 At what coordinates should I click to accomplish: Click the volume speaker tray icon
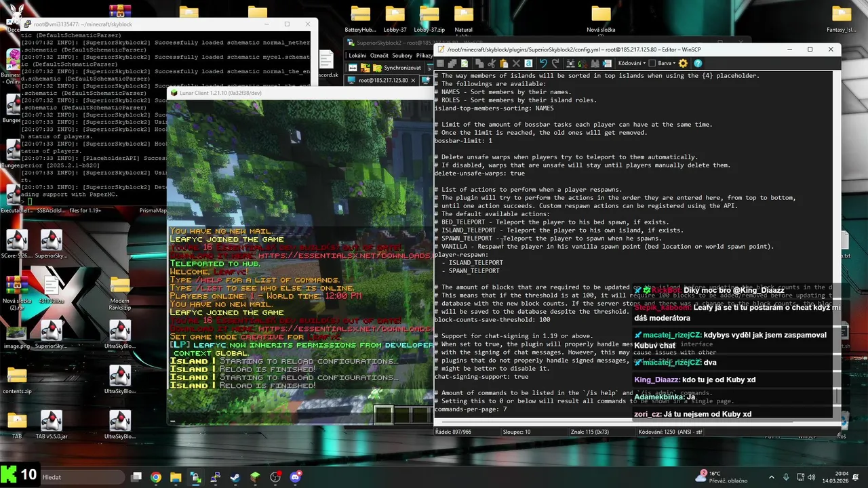(x=812, y=477)
